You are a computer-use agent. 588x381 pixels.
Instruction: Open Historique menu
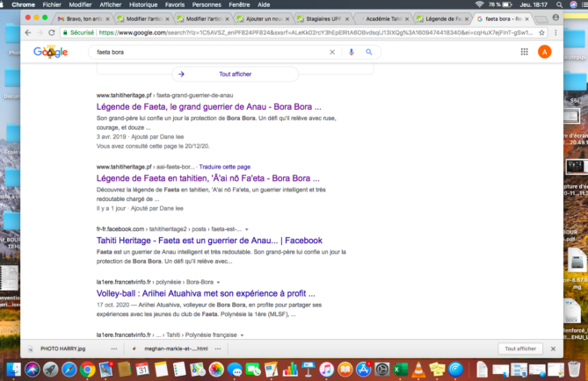[x=143, y=4]
